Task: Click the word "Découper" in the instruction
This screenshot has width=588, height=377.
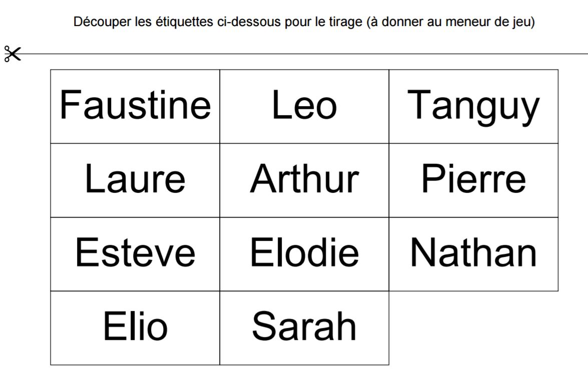Action: tap(95, 22)
